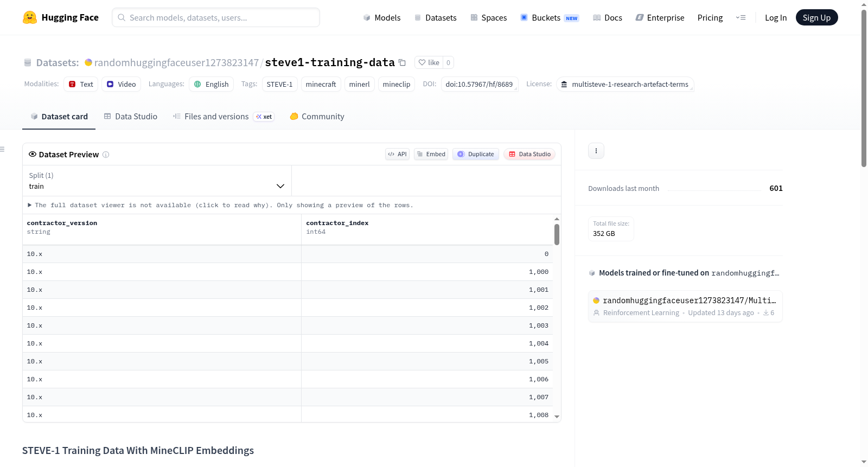This screenshot has height=467, width=868.
Task: Go to Datasets in the top navigation
Action: pos(435,17)
